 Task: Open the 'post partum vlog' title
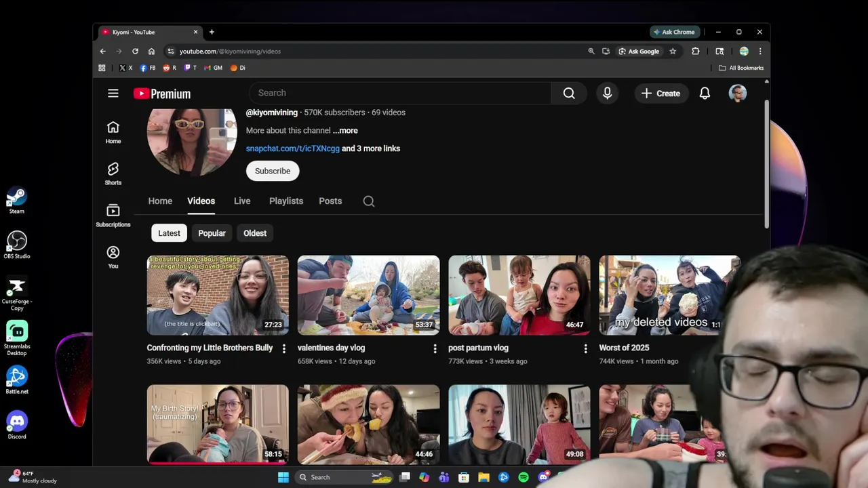coord(478,348)
